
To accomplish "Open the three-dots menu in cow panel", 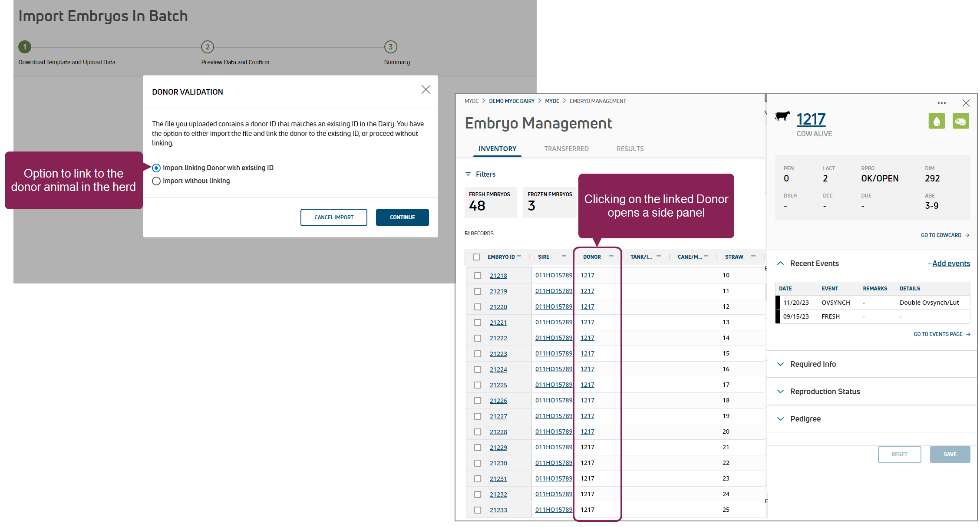I will click(941, 103).
